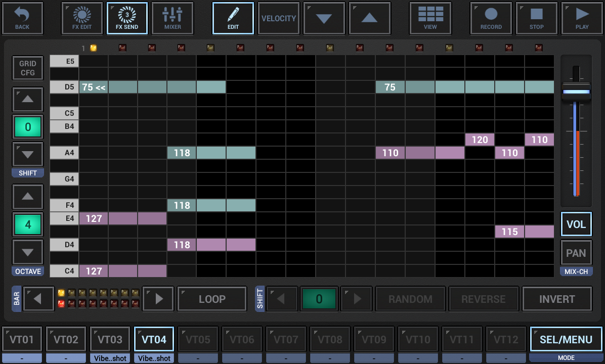
Task: Open the FX EDIT panel
Action: pyautogui.click(x=81, y=18)
